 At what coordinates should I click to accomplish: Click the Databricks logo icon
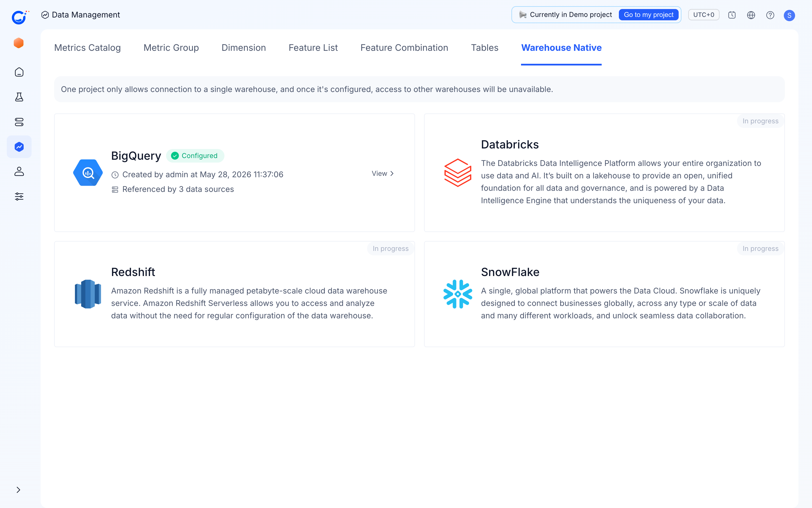[458, 173]
